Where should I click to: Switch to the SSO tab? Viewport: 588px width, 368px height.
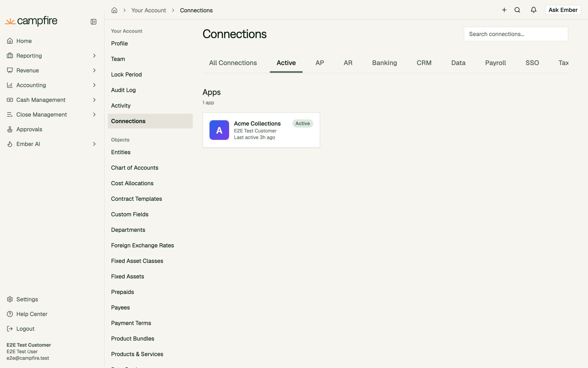click(532, 63)
